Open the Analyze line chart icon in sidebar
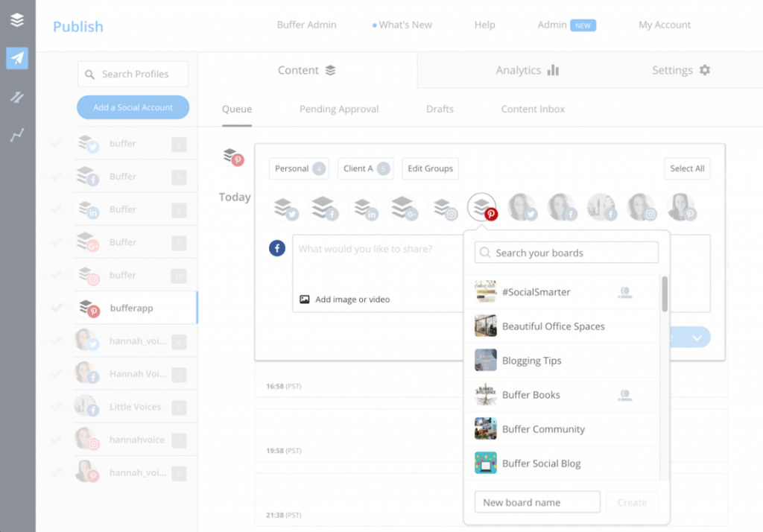Viewport: 763px width, 532px height. tap(17, 135)
